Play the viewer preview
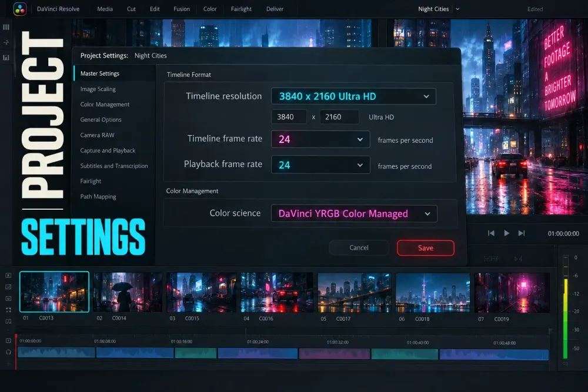 pyautogui.click(x=507, y=233)
